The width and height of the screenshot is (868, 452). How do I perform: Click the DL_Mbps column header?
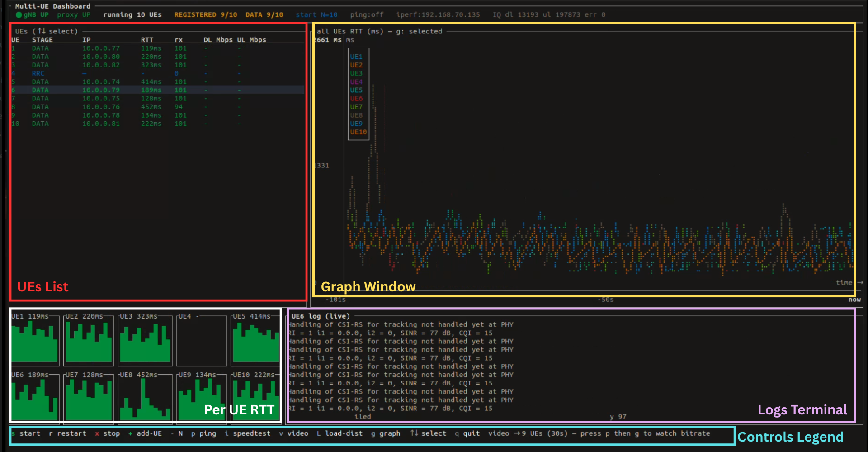(218, 40)
